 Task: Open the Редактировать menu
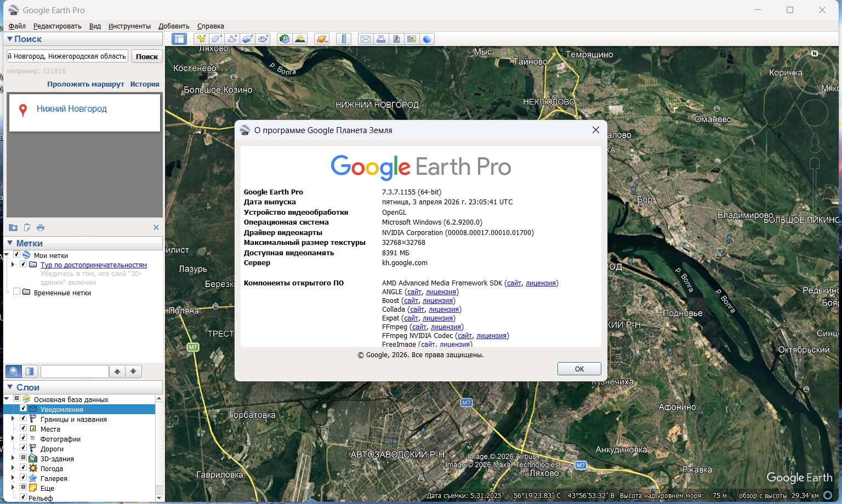coord(57,26)
